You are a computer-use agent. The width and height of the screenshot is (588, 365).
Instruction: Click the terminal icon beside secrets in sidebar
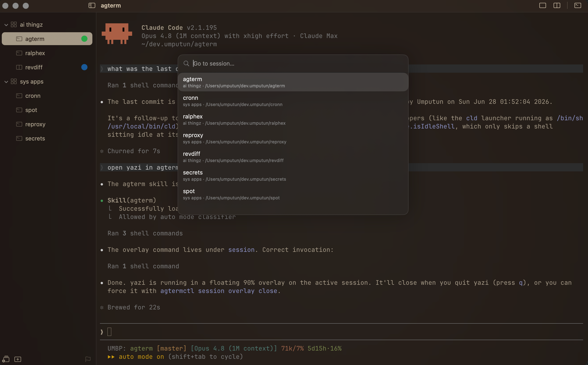[19, 138]
